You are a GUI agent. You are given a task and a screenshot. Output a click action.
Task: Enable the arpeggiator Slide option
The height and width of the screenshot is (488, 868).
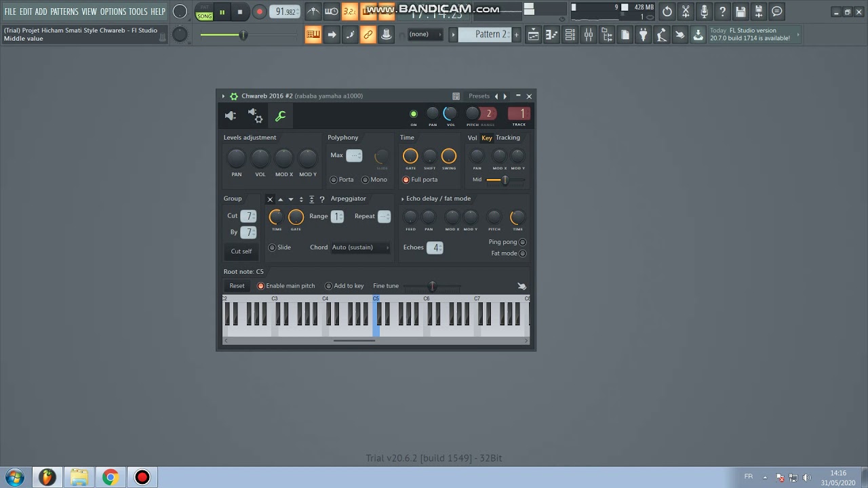pyautogui.click(x=279, y=247)
